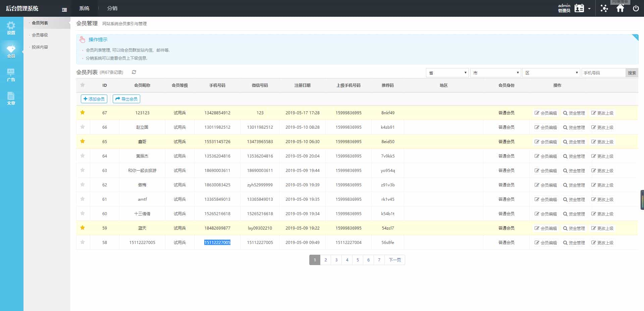The image size is (644, 311).
Task: Click current page 1 button
Action: click(x=315, y=260)
